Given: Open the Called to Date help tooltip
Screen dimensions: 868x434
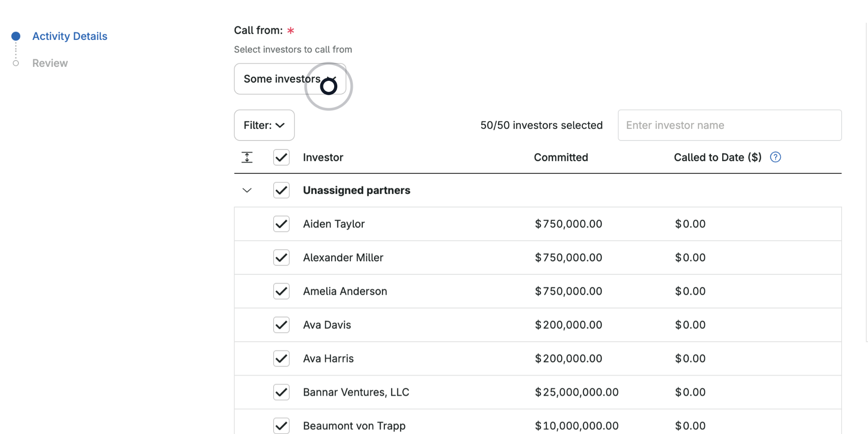Looking at the screenshot, I should point(776,157).
